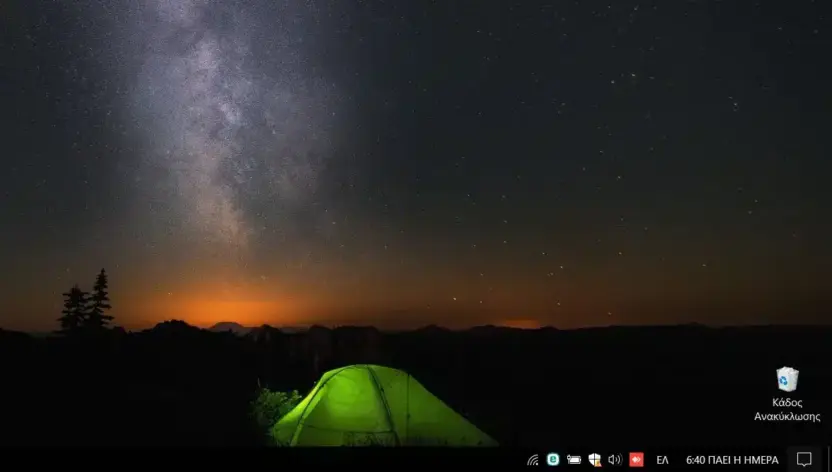Click the dark mountain peak below orange glow
Image resolution: width=832 pixels, height=472 pixels.
[x=227, y=327]
